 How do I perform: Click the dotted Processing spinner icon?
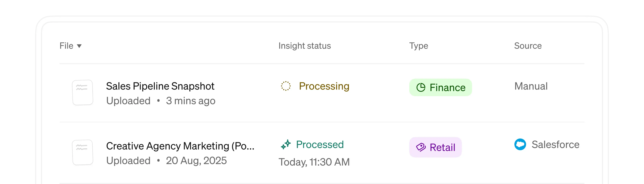tap(286, 86)
